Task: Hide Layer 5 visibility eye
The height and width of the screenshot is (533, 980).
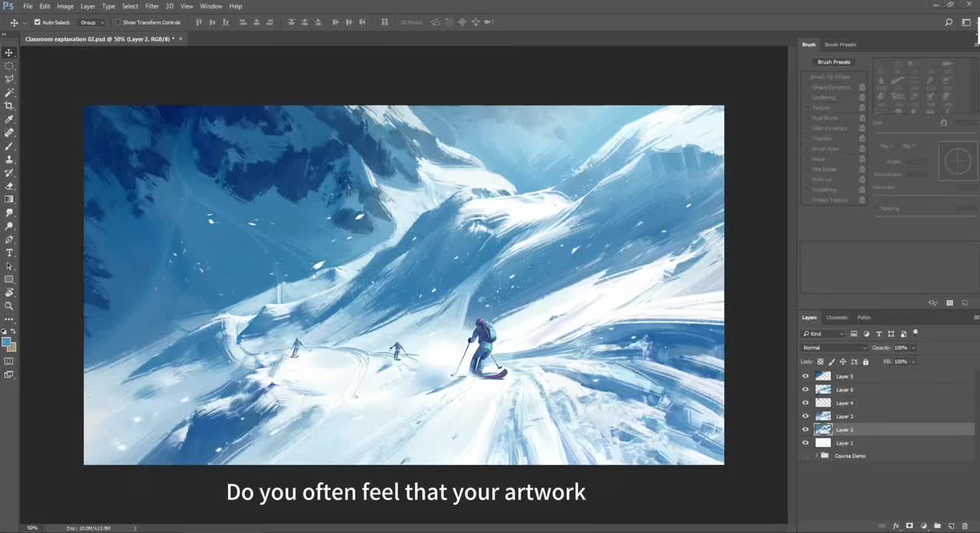Action: [x=805, y=376]
